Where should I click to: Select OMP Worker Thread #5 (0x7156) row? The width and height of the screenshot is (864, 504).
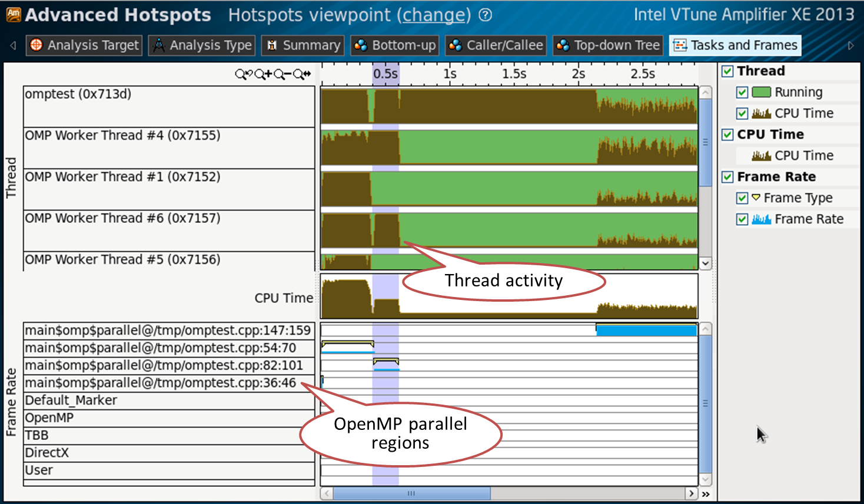coord(169,261)
